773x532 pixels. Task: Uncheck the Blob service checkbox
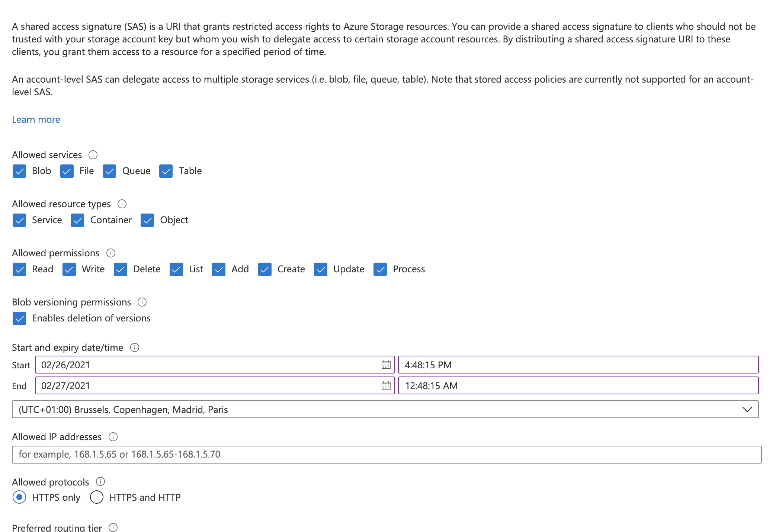pos(20,171)
